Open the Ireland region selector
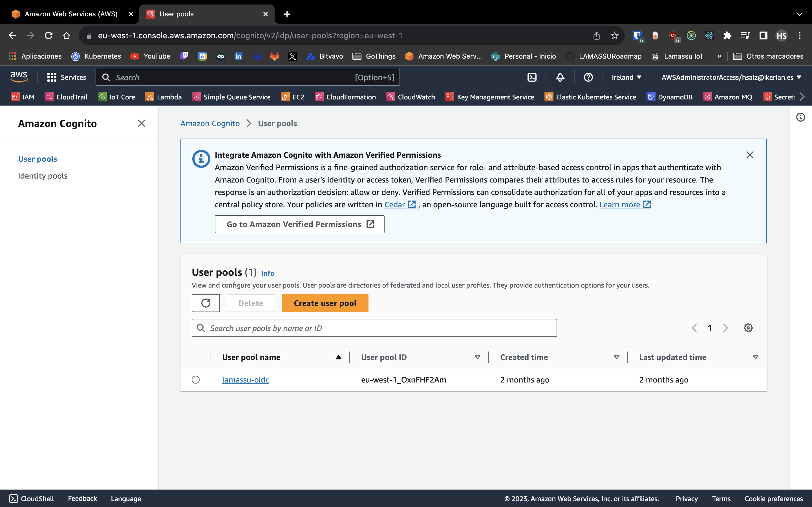Image resolution: width=812 pixels, height=507 pixels. (x=626, y=77)
